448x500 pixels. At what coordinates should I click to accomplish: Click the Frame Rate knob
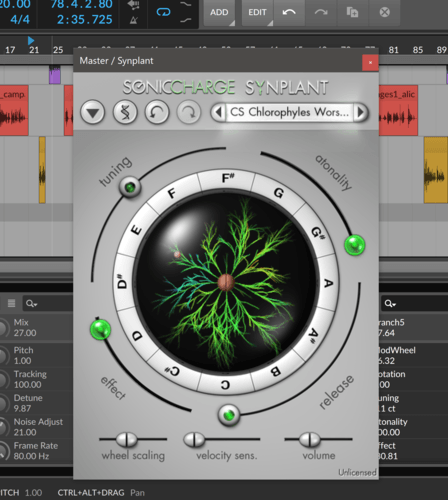coord(3,451)
